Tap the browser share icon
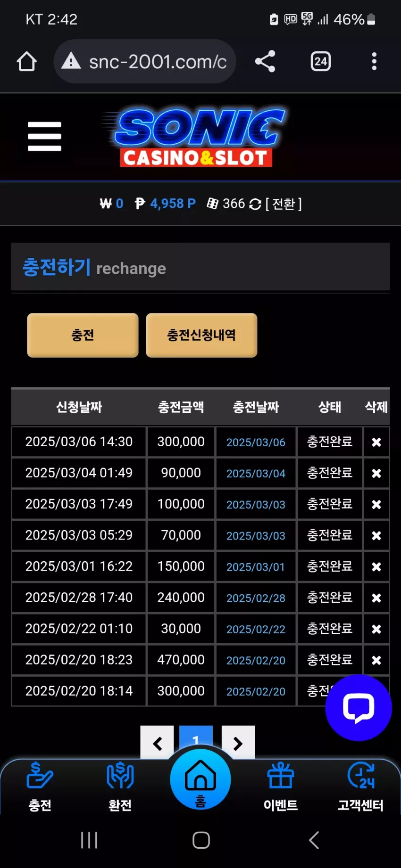The width and height of the screenshot is (401, 868). click(x=265, y=61)
